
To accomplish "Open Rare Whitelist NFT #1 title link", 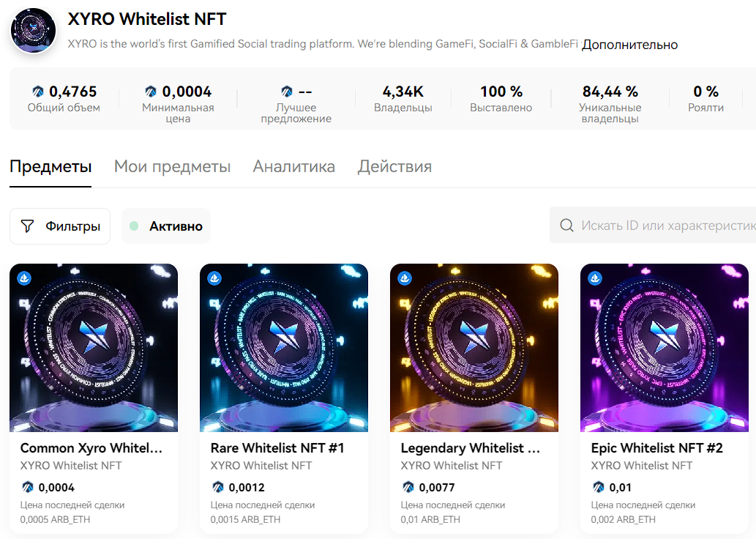I will [277, 447].
